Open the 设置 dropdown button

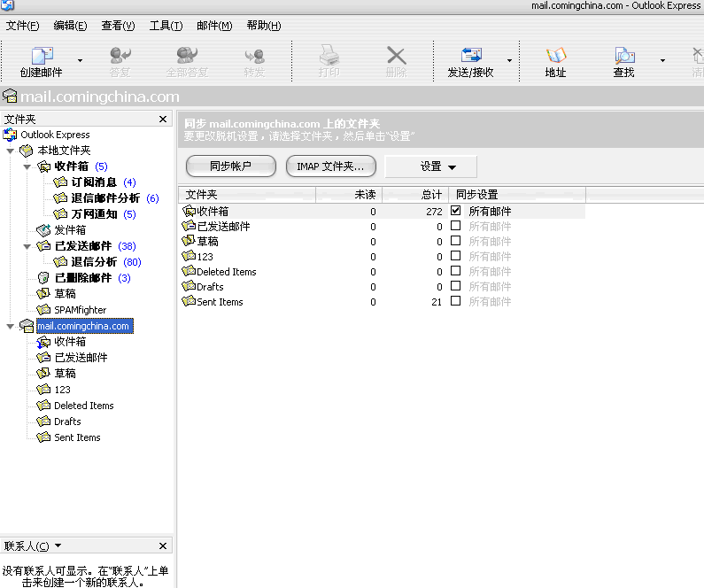coord(431,166)
